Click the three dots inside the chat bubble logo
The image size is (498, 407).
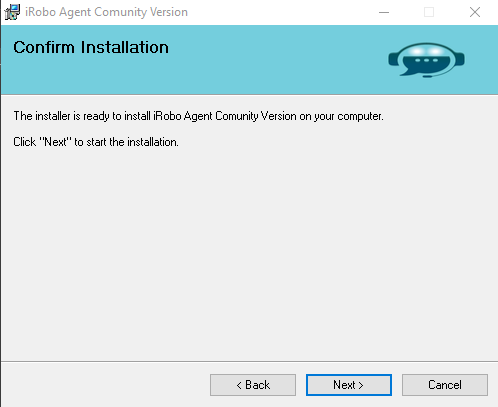pos(426,60)
